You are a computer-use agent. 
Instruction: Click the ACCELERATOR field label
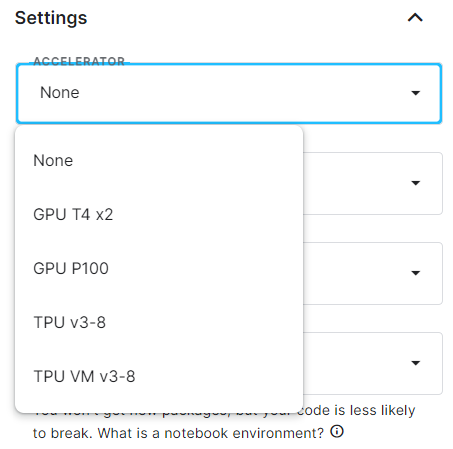[x=79, y=61]
